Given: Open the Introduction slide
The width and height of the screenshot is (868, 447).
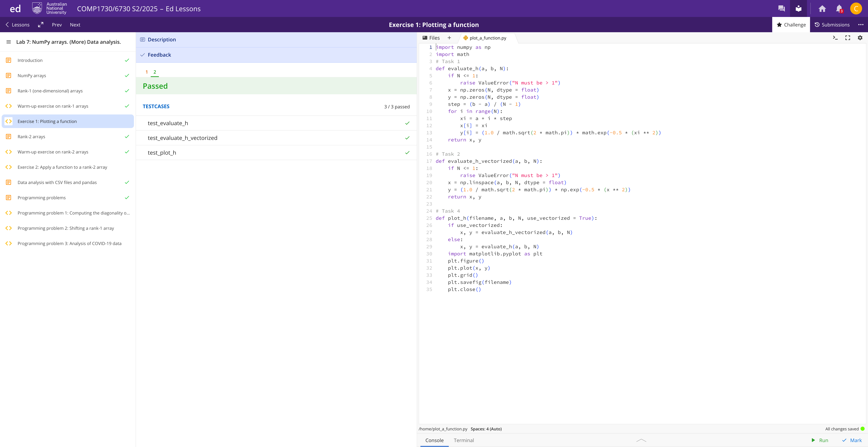Looking at the screenshot, I should (x=68, y=60).
